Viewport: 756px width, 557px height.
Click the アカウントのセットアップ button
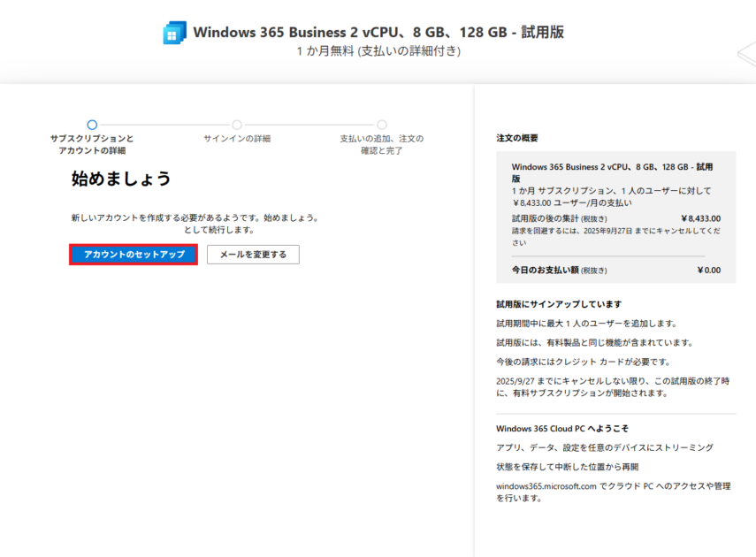[x=134, y=255]
